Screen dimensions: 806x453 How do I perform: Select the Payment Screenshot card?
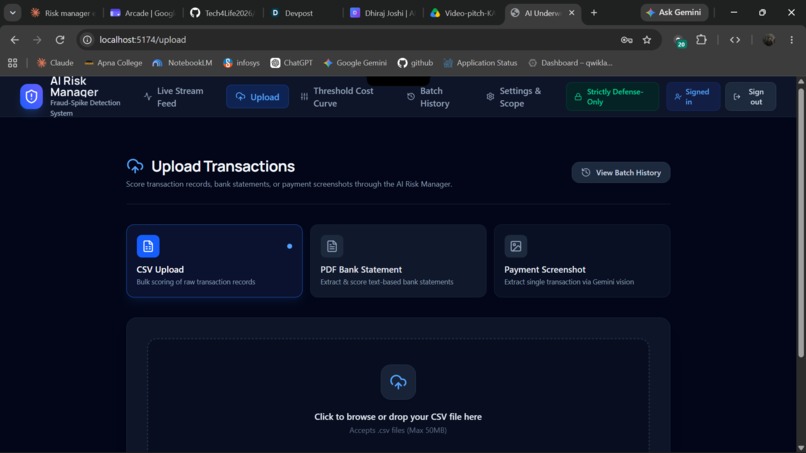(582, 261)
